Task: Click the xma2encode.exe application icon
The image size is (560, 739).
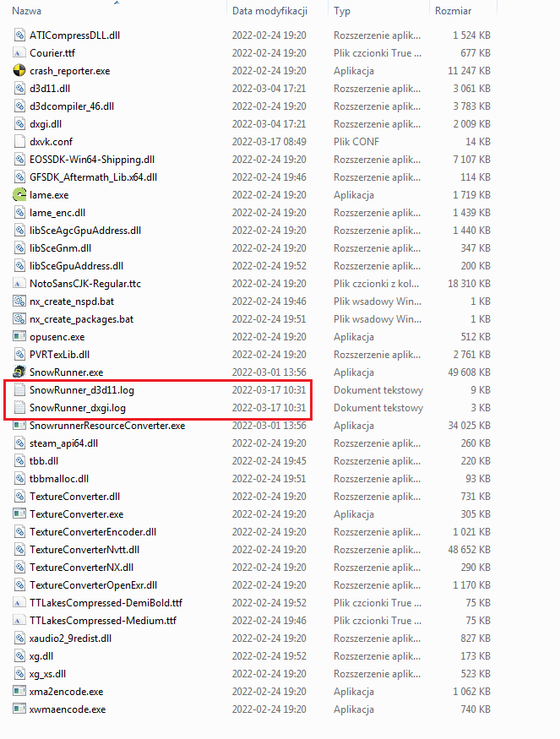Action: (x=19, y=692)
